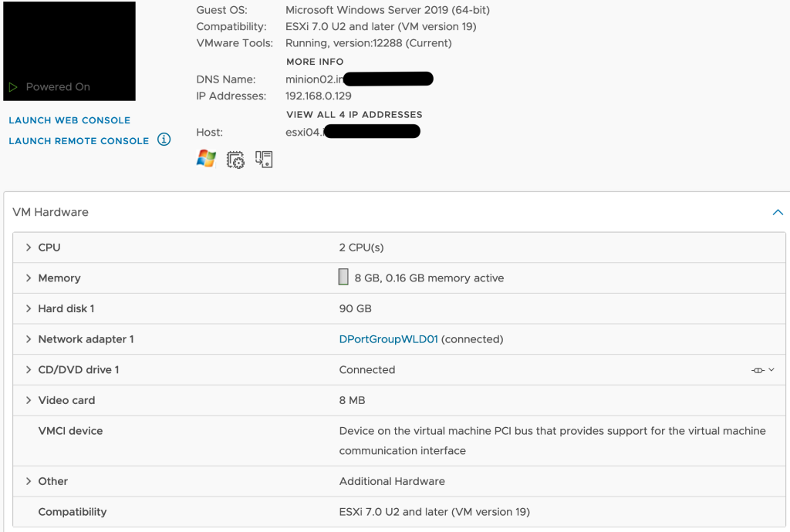
Task: Click the VMCI device label
Action: tap(70, 431)
